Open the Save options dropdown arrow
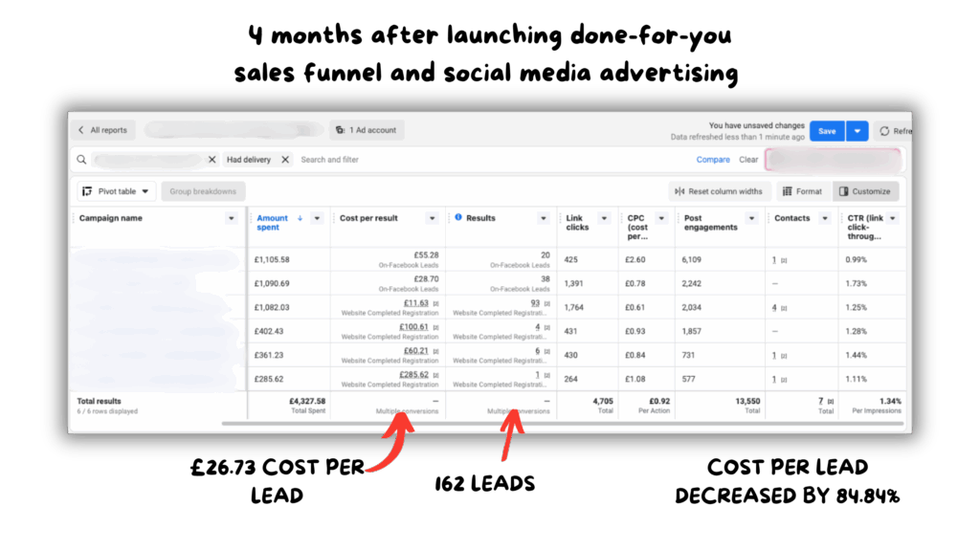 click(x=857, y=131)
